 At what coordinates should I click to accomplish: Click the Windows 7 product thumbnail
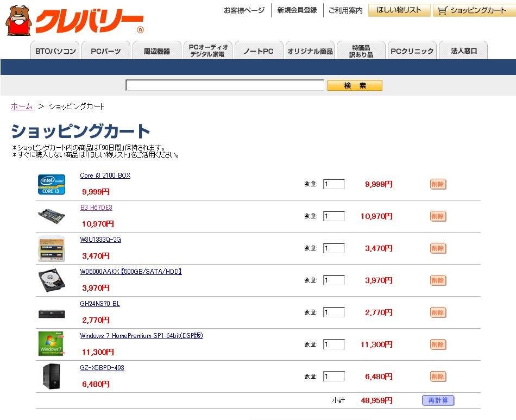(51, 344)
